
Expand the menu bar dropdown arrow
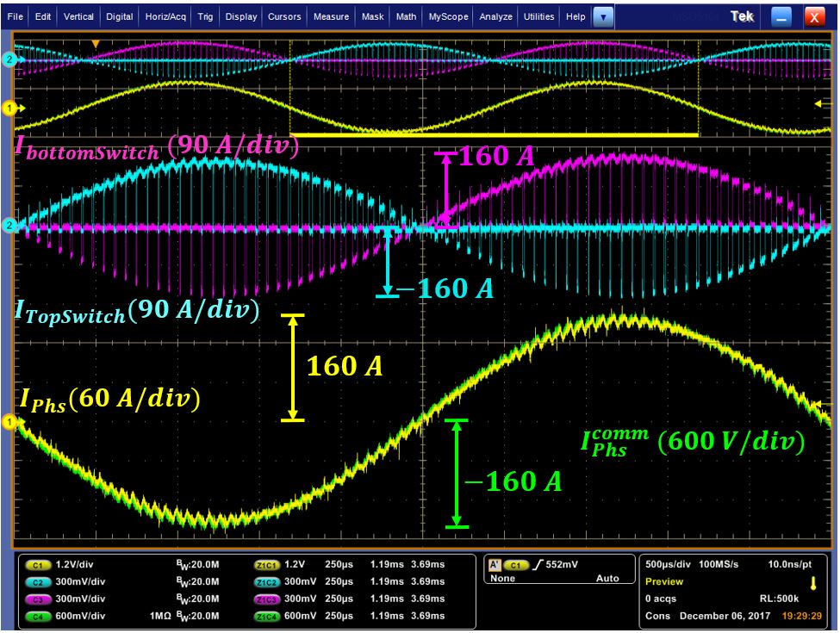pos(603,16)
